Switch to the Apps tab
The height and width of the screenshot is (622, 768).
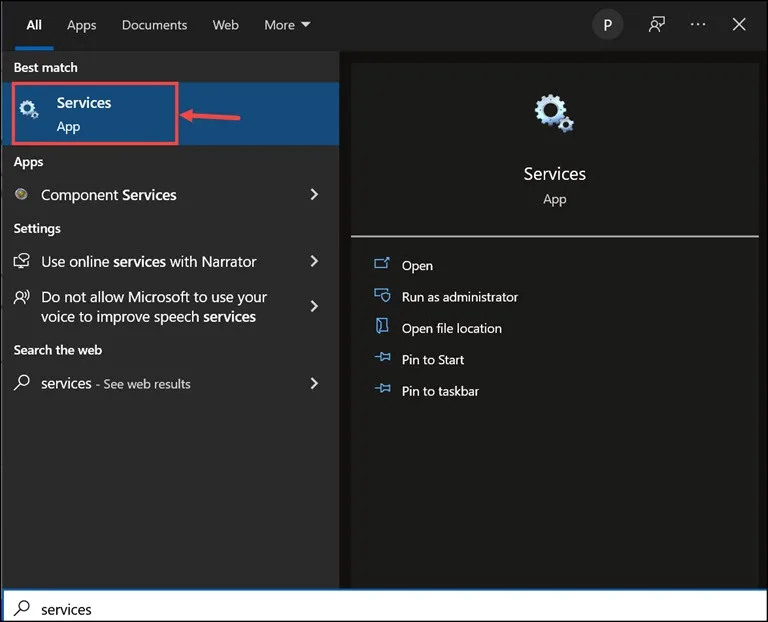coord(81,25)
